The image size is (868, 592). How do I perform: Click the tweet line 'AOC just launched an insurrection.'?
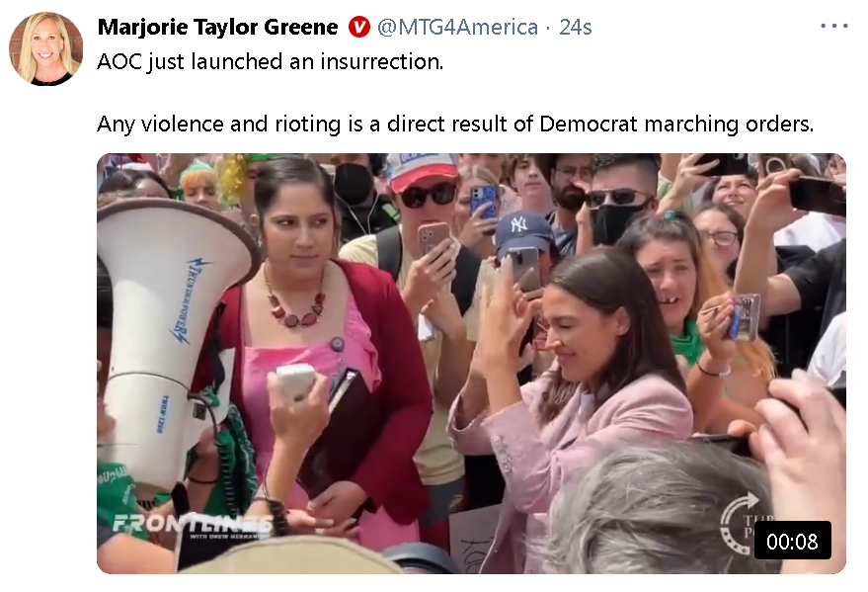[x=271, y=62]
